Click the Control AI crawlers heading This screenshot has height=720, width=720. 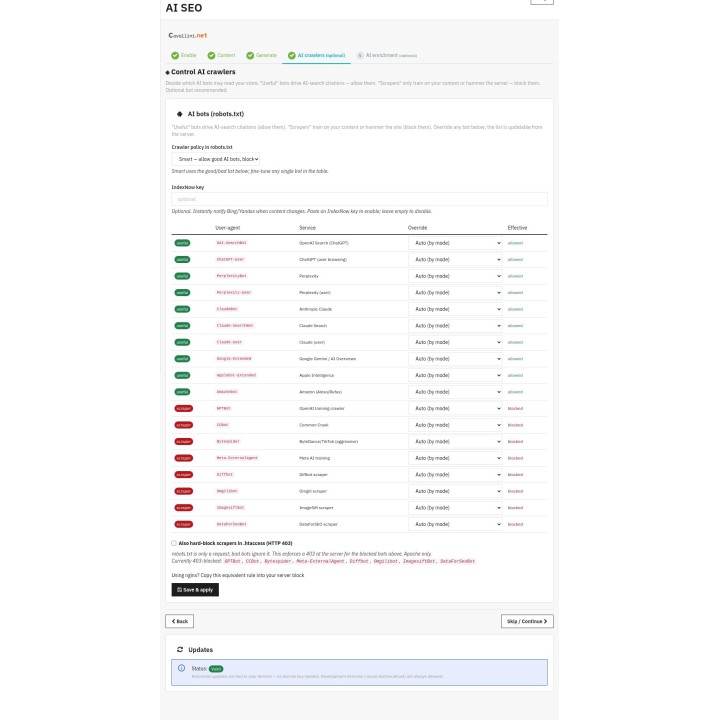coord(203,72)
